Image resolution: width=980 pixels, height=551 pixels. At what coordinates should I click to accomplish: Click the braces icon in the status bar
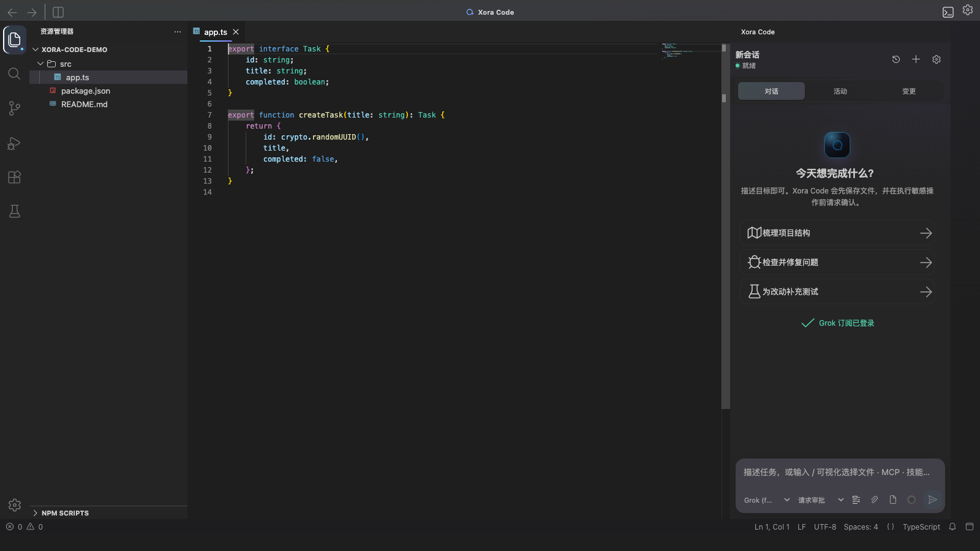(x=891, y=527)
